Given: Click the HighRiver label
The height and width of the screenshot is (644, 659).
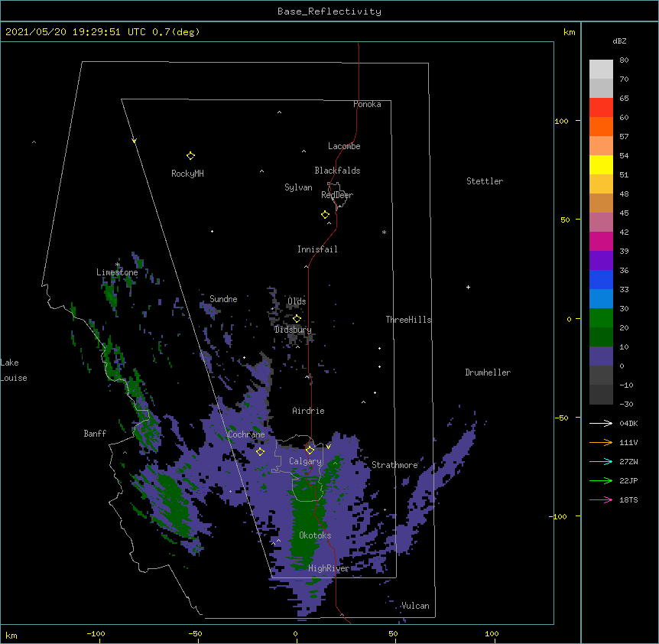Looking at the screenshot, I should click(329, 568).
